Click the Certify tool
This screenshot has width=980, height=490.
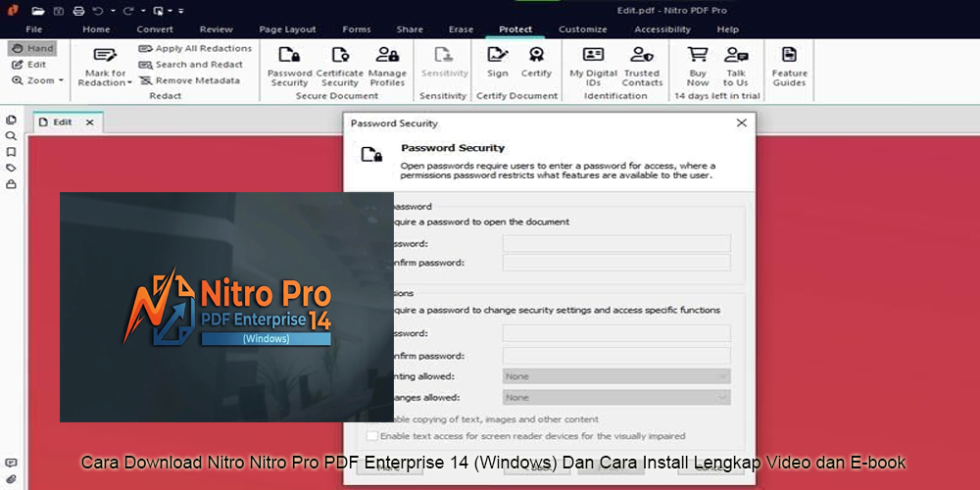pyautogui.click(x=536, y=63)
